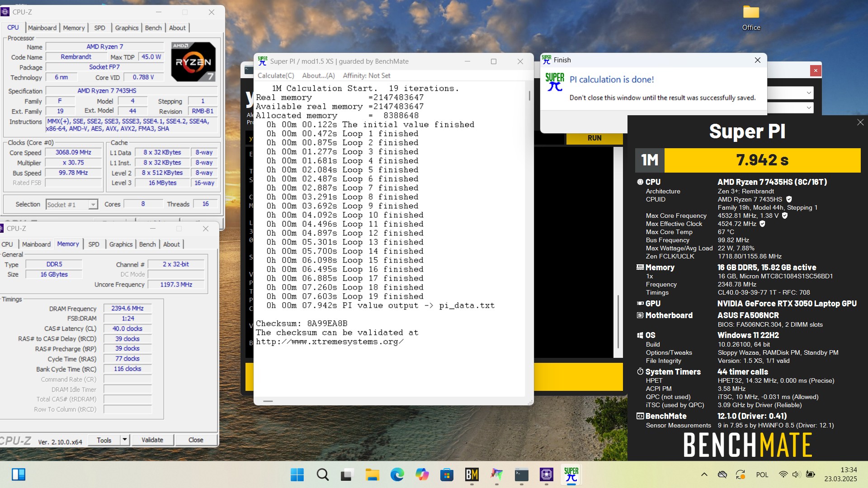The width and height of the screenshot is (868, 488).
Task: Click the 7.942 s result in BenchMate
Action: 762,160
